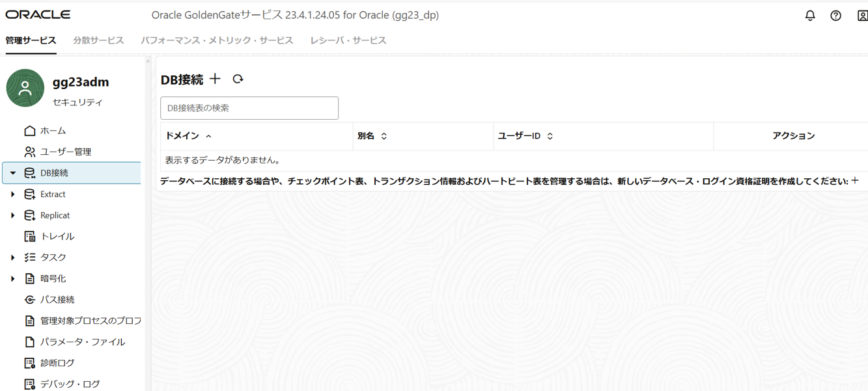Click the gg23adm username
868x391 pixels.
pyautogui.click(x=81, y=82)
